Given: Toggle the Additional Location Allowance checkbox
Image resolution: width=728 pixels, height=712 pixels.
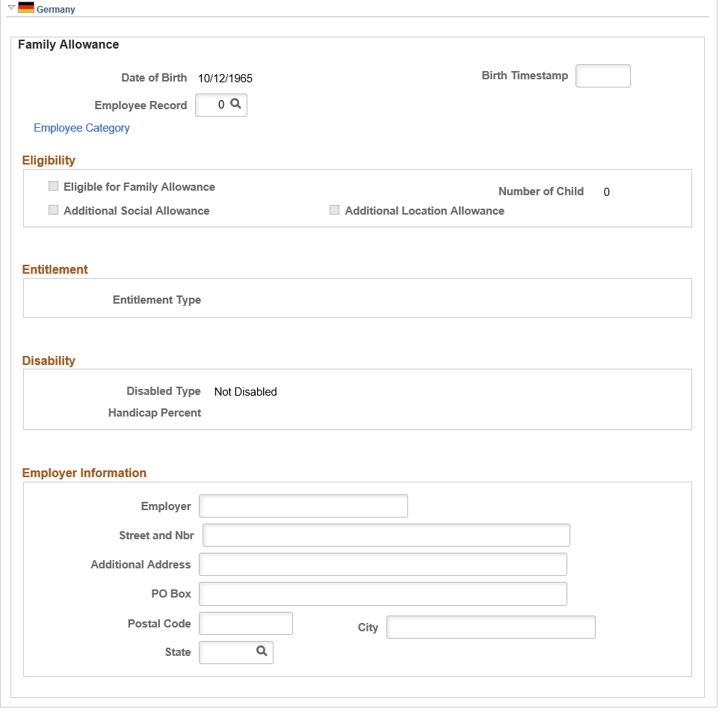Looking at the screenshot, I should [x=334, y=210].
